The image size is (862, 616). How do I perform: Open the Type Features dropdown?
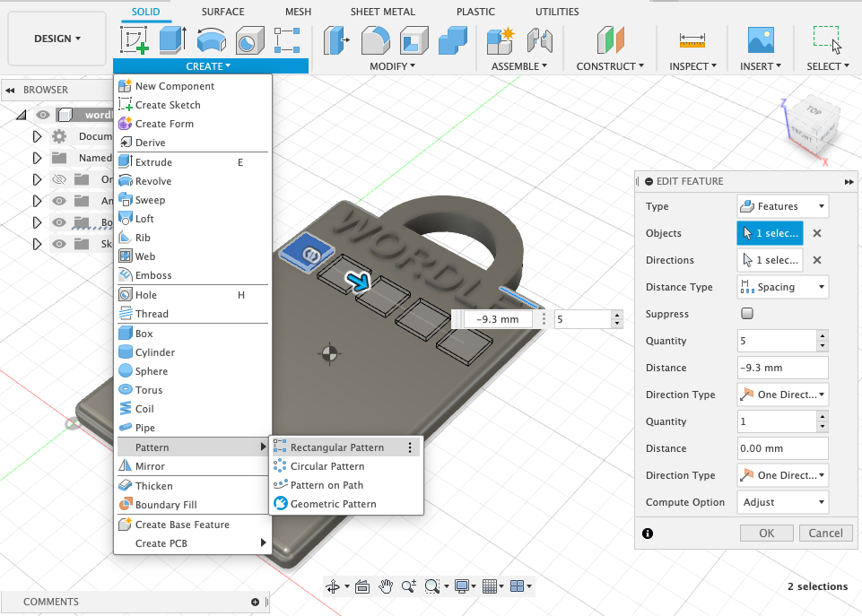[x=782, y=206]
